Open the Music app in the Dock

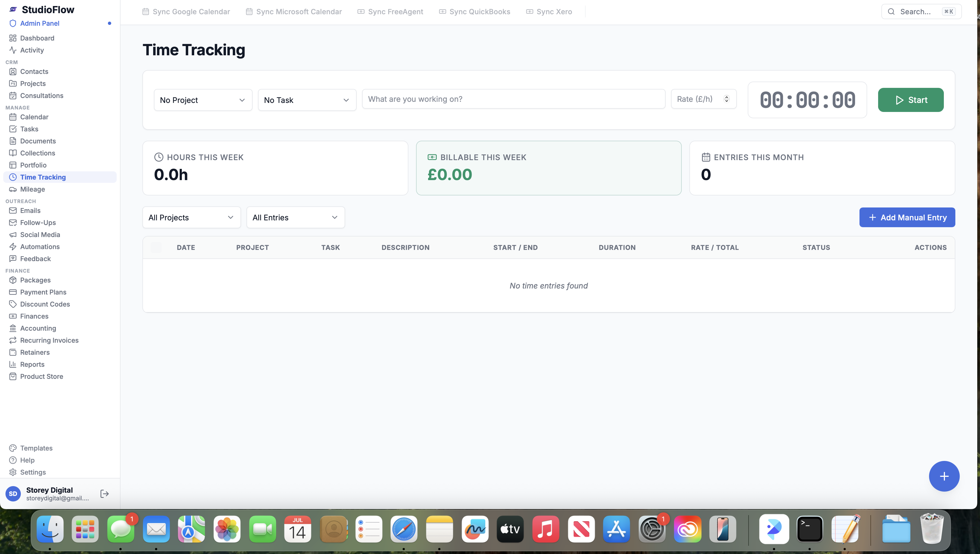[x=545, y=529]
